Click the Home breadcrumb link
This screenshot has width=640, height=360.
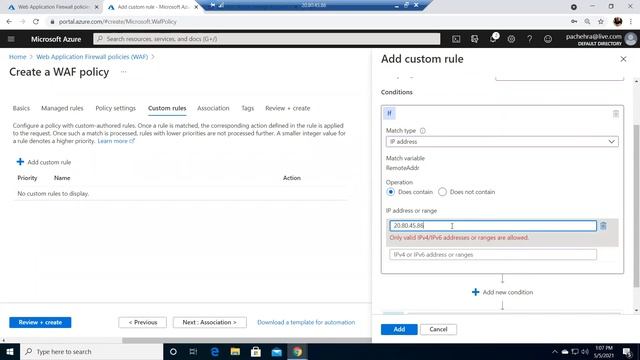coord(18,57)
